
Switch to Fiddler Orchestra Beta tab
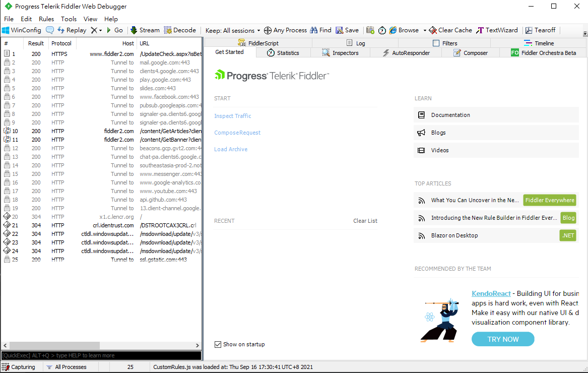coord(543,53)
